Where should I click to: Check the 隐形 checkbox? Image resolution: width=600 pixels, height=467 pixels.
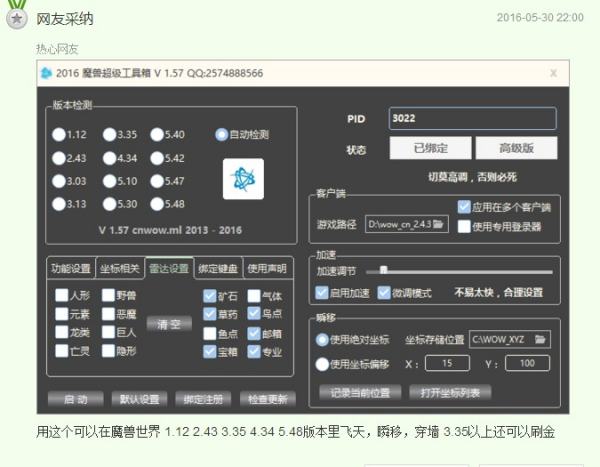point(108,351)
